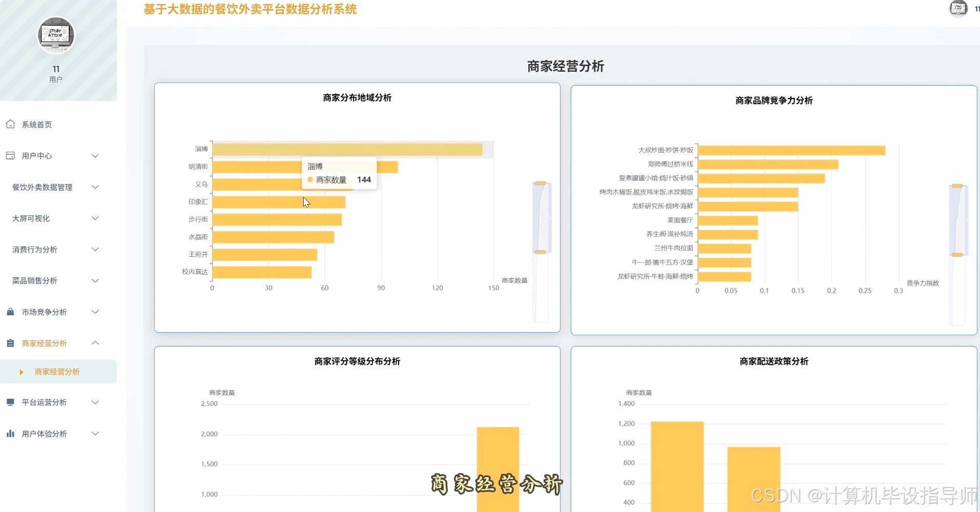This screenshot has height=512, width=980.
Task: Click the 基于大数据的餐饮外卖平台数据分析系统 header title
Action: [x=250, y=9]
